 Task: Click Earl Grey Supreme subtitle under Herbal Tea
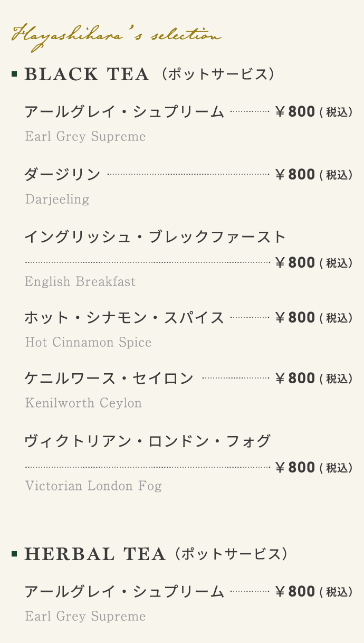coord(85,616)
